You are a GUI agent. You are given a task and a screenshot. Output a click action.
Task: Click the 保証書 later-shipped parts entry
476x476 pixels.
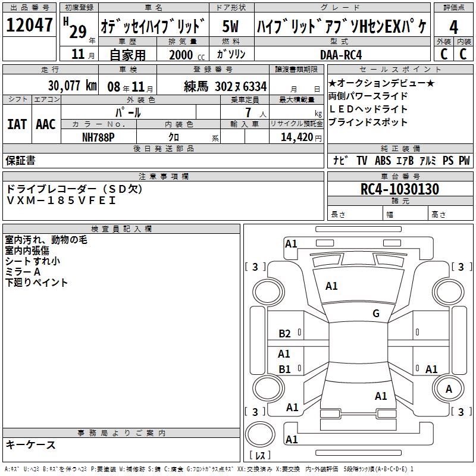(x=20, y=160)
